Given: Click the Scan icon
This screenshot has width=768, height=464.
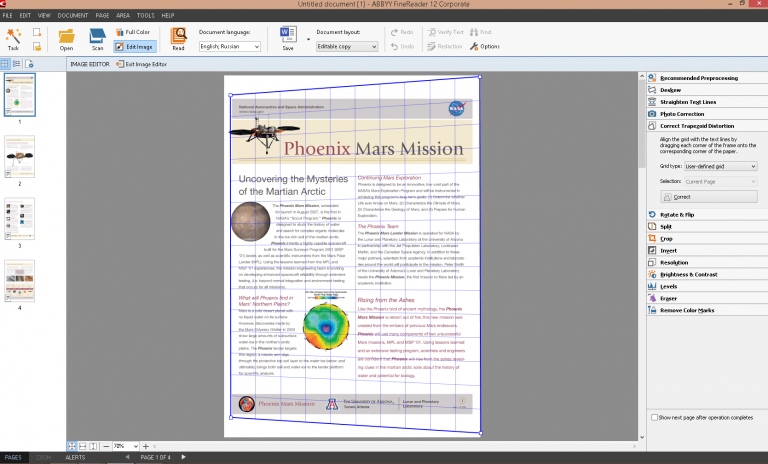Looking at the screenshot, I should 97,39.
